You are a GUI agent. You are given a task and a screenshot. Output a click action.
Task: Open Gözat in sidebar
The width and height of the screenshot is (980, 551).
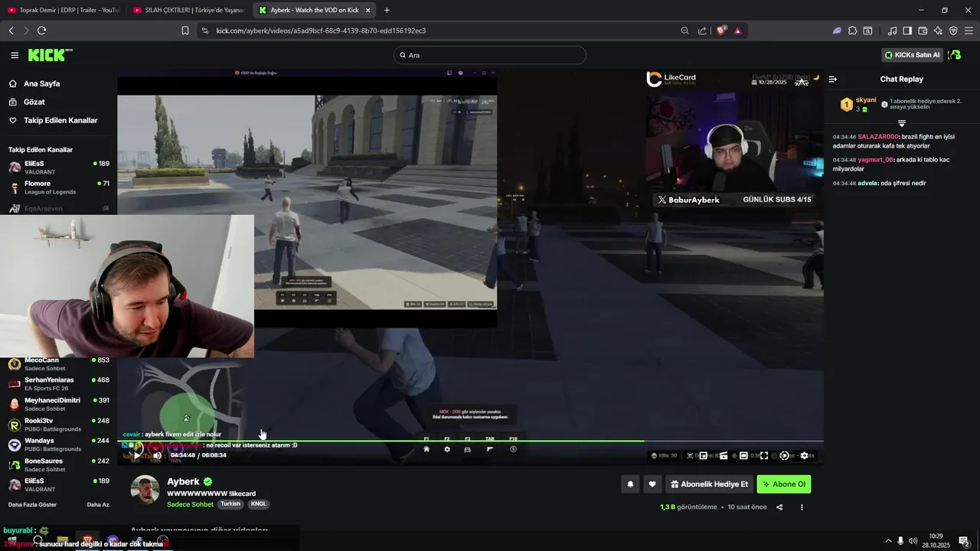click(34, 102)
